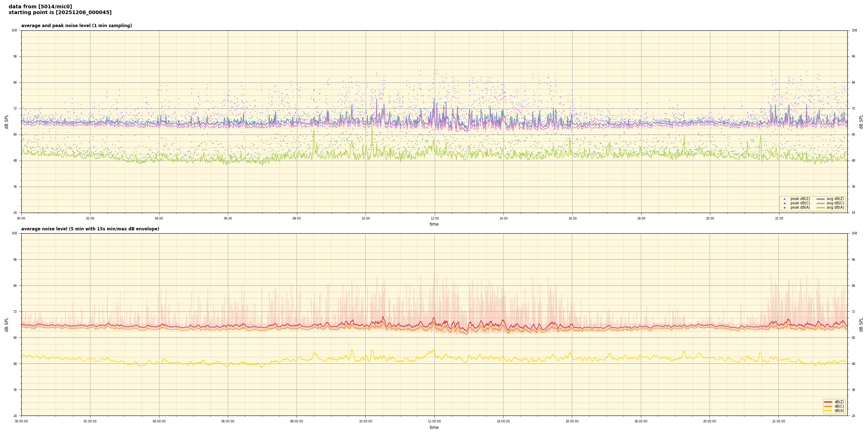
Task: Click the 06:00:00 tick on lower time axis
Action: (x=228, y=421)
